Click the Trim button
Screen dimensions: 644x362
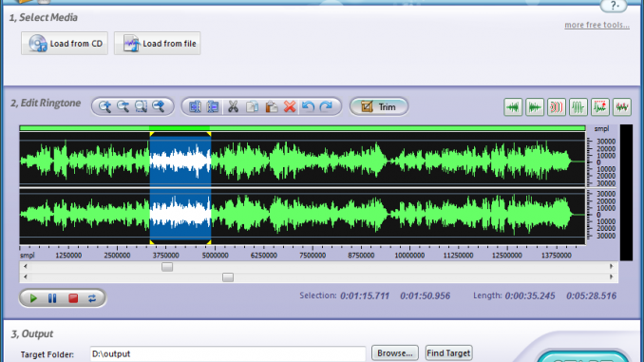(x=379, y=106)
